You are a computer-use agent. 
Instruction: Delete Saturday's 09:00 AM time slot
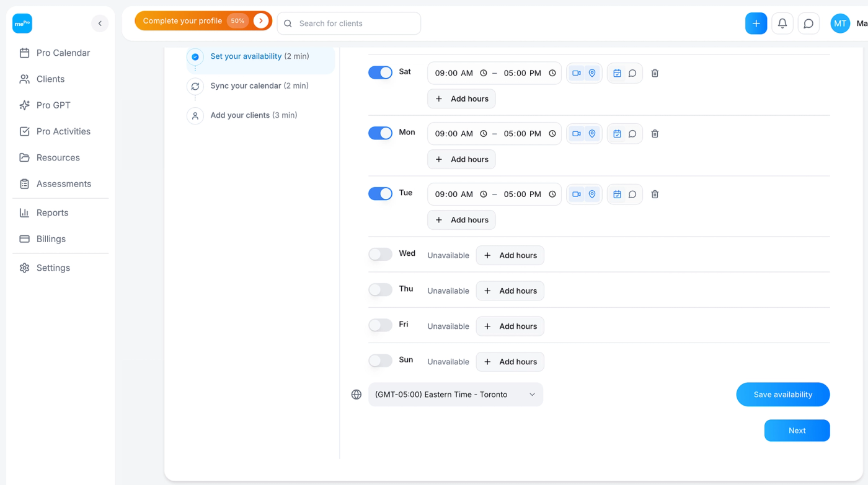click(x=655, y=73)
